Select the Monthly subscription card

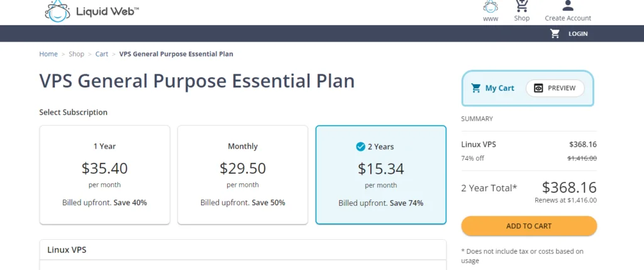coord(243,175)
